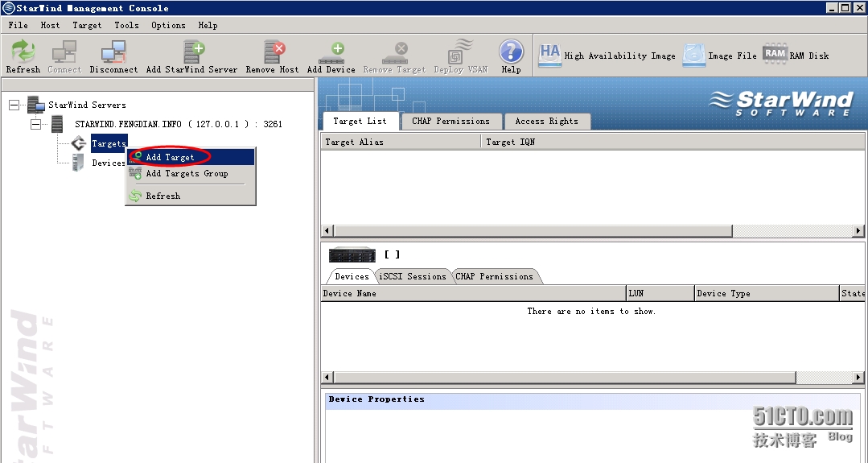Image resolution: width=868 pixels, height=463 pixels.
Task: Select STARWIND.FENGDIAN.INFO server tree item
Action: pyautogui.click(x=179, y=124)
